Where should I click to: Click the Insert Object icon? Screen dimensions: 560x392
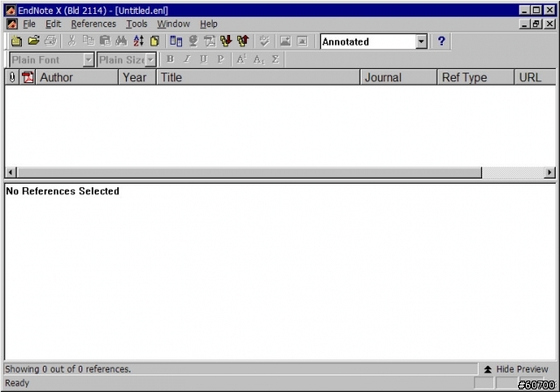302,41
